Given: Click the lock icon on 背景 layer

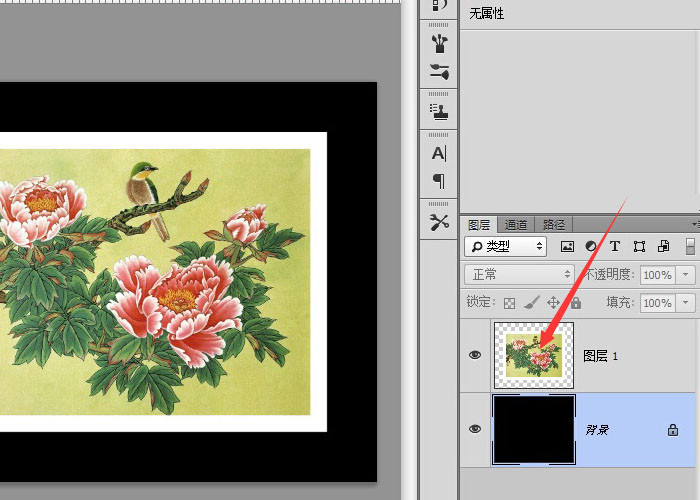Looking at the screenshot, I should (x=673, y=429).
